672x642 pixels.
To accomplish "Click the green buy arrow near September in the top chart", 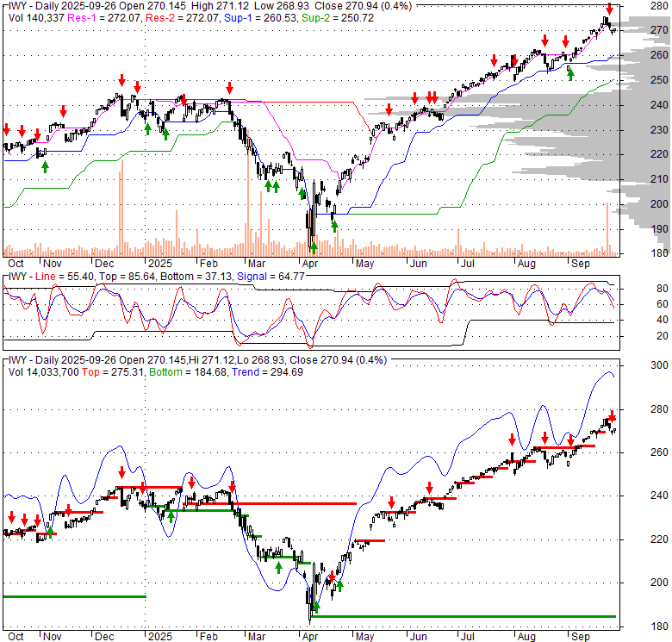I will tap(570, 75).
